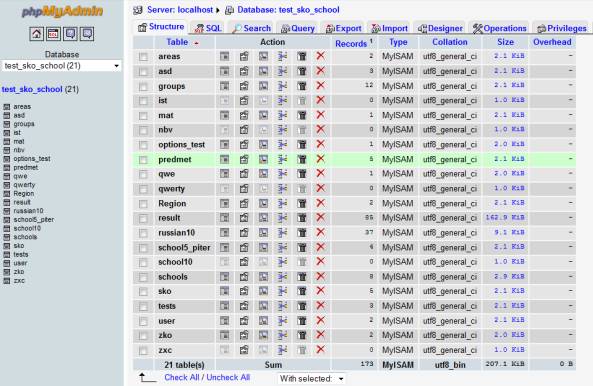Sort by the Records column header
This screenshot has height=386, width=593.
tap(351, 44)
